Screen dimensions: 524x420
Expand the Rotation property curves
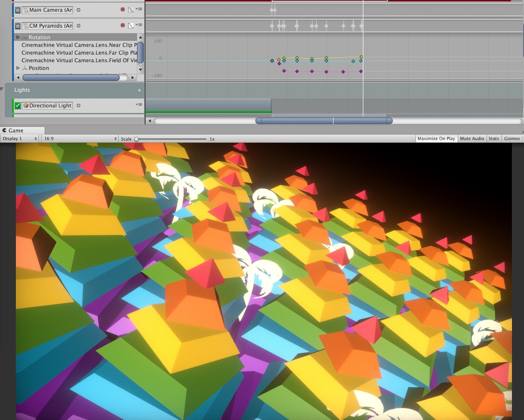coord(18,37)
